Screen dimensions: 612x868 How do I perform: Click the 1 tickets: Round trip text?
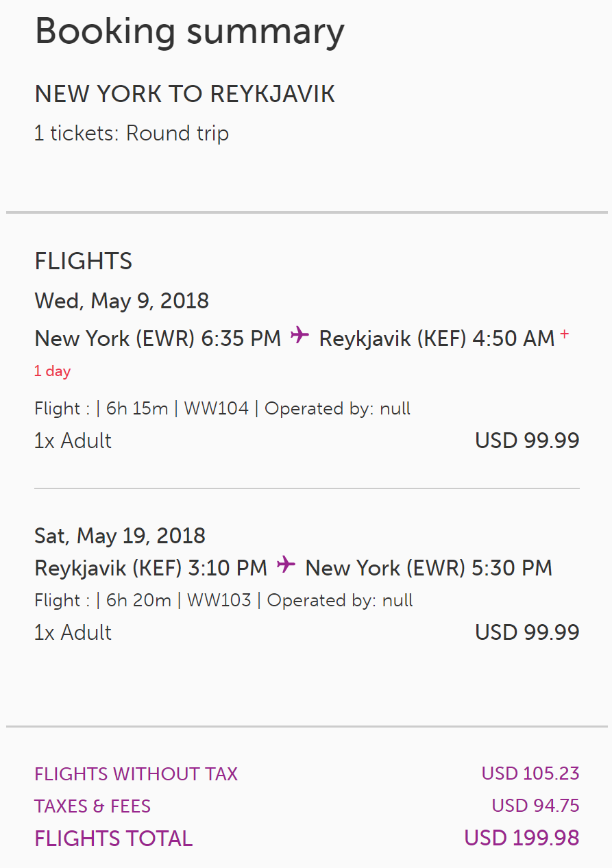click(x=131, y=133)
